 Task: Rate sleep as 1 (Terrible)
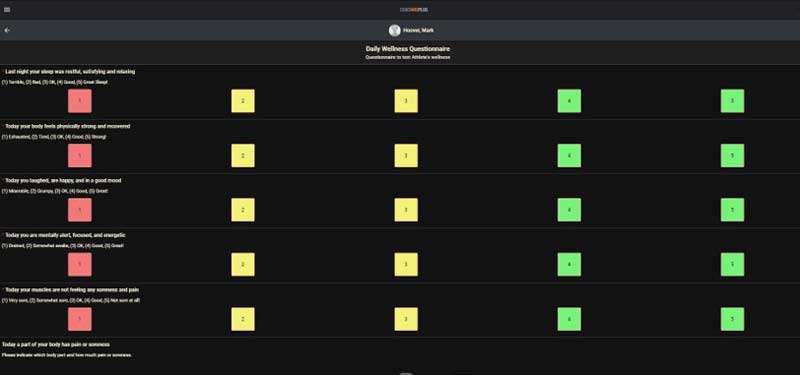point(80,101)
